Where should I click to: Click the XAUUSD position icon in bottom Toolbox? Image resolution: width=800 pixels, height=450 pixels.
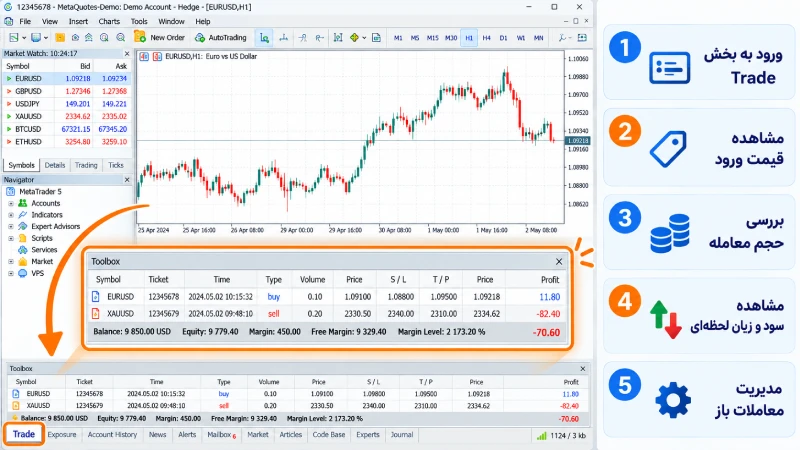(16, 406)
